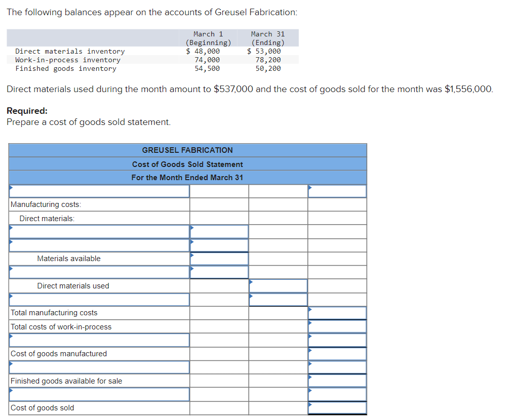Viewport: 511px width, 420px height.
Task: Click the Finished goods available for sale amount field
Action: click(337, 381)
